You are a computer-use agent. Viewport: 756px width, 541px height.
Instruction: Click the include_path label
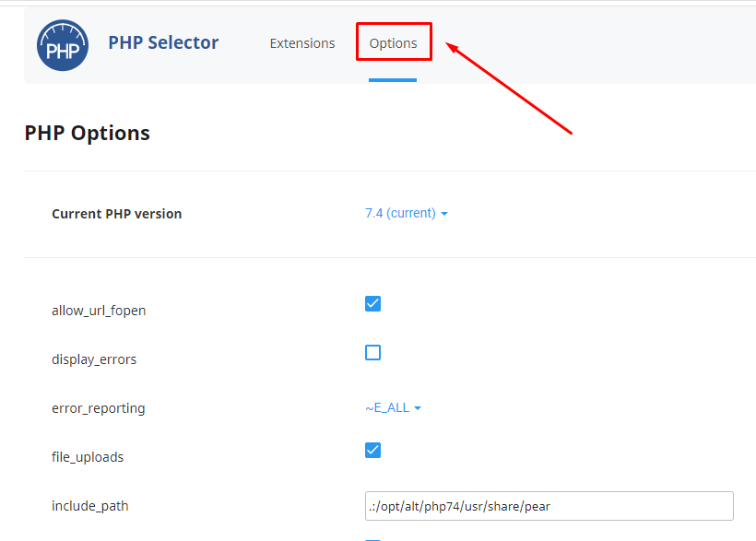(89, 506)
